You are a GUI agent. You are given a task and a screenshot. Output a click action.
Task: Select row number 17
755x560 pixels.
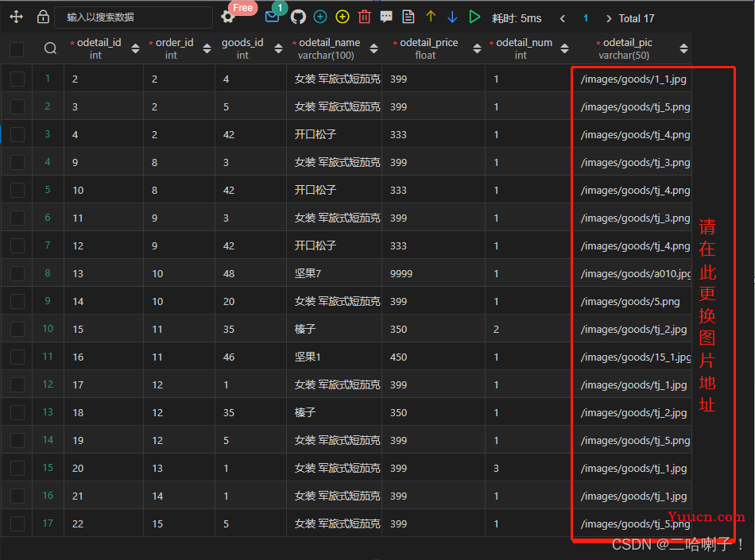(48, 523)
